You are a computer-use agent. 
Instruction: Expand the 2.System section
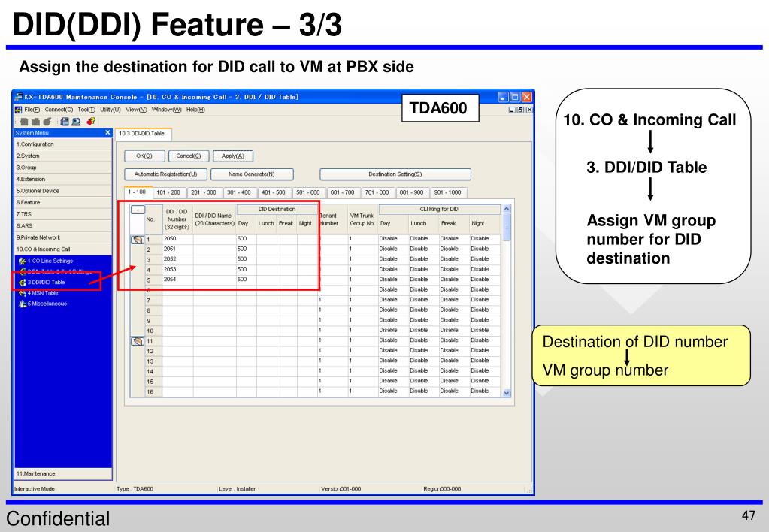point(63,156)
